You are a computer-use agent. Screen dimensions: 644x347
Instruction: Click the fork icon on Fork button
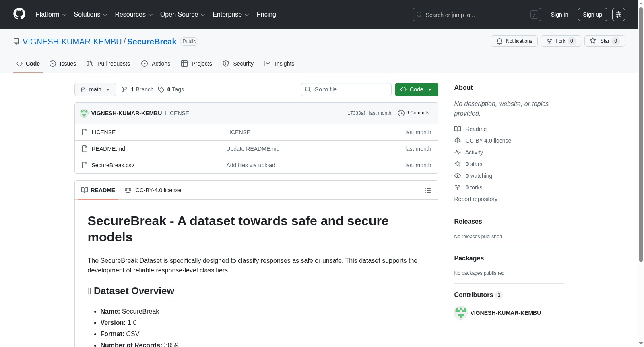point(549,41)
